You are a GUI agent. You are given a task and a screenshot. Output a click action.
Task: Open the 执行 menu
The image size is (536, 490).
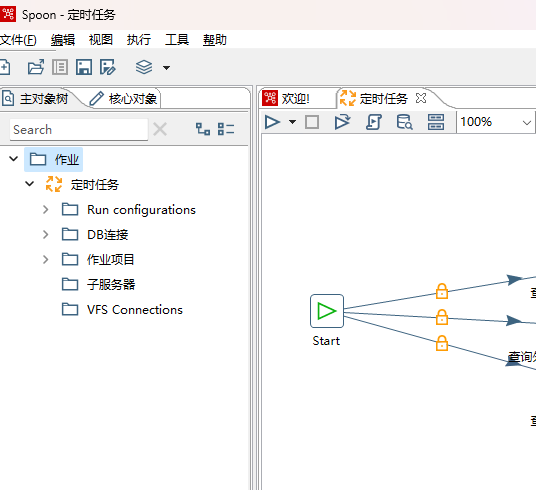[138, 40]
